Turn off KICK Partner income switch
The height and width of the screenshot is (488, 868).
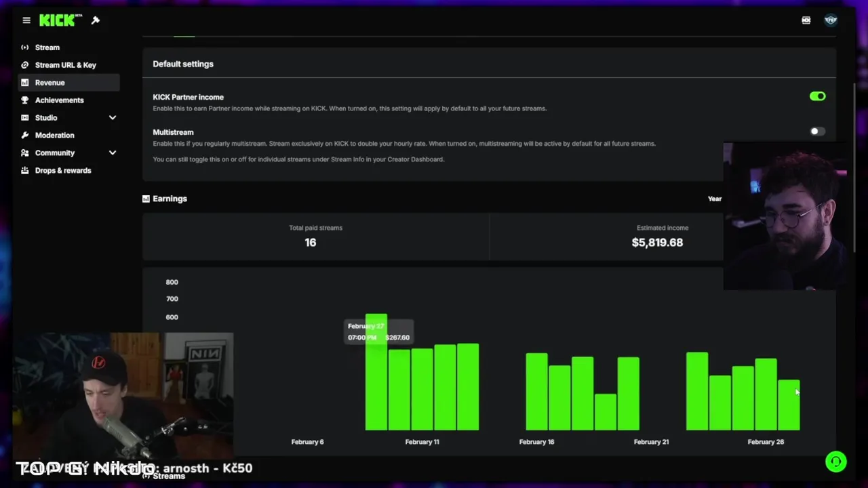(817, 96)
